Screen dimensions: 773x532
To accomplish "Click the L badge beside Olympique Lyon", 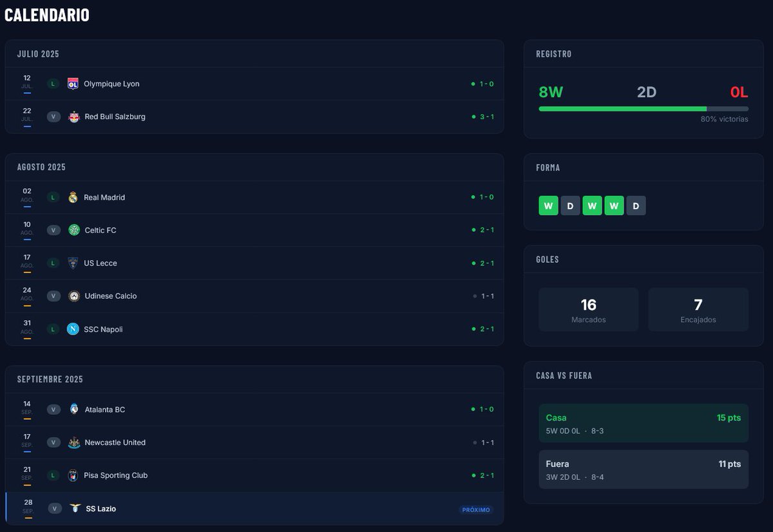I will (x=53, y=84).
